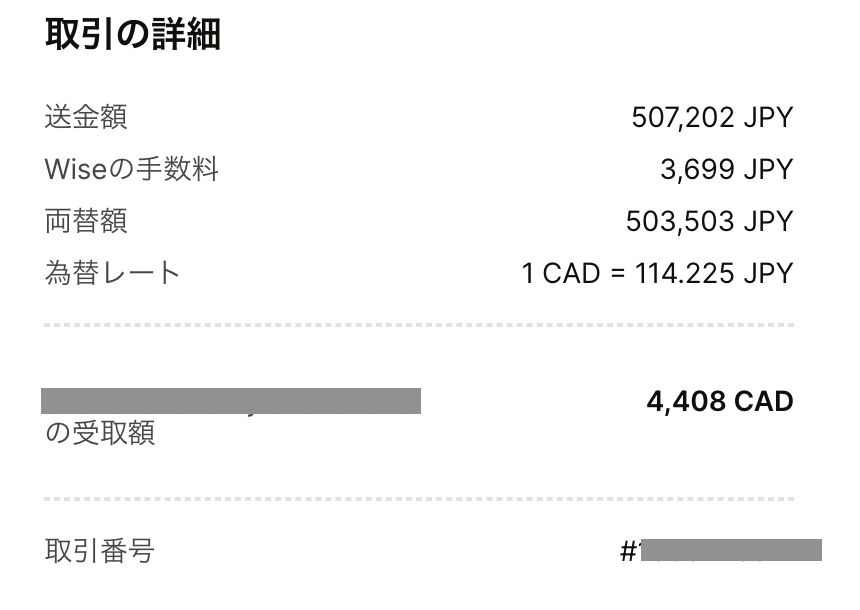Click the word Wise in the fee row
The image size is (860, 610).
[x=75, y=169]
